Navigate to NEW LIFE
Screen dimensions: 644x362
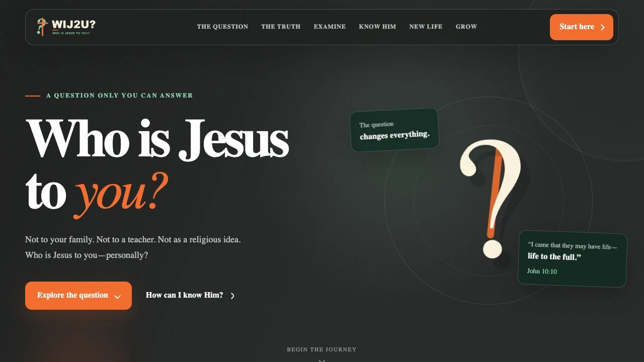(426, 27)
